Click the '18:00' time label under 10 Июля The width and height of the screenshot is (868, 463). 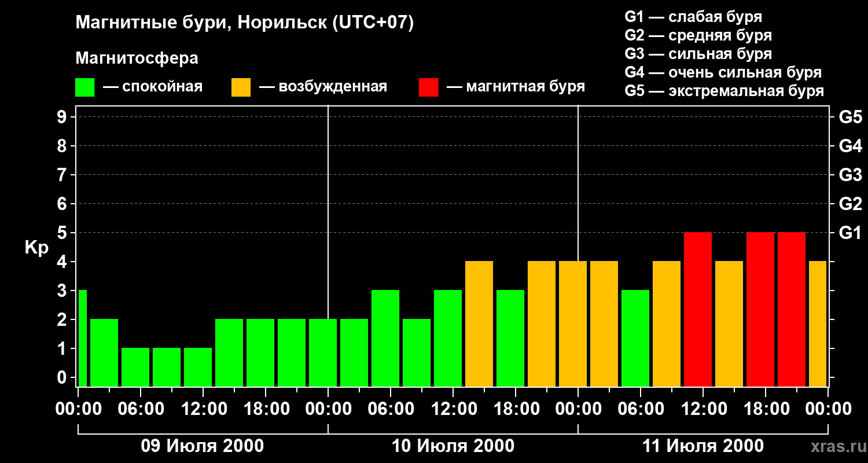516,409
